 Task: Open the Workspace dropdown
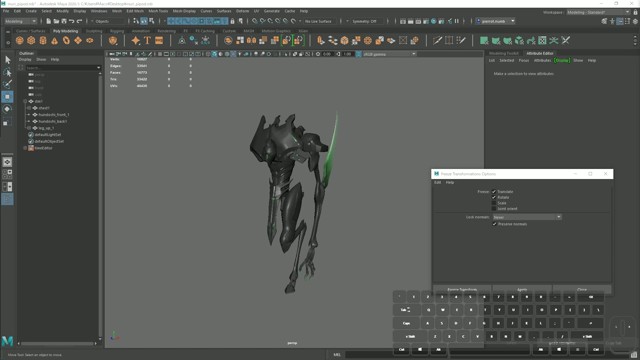pos(598,12)
